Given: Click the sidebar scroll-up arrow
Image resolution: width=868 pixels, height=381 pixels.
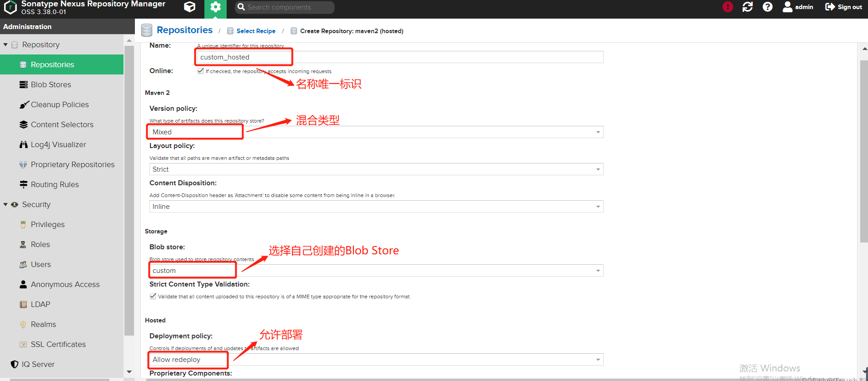Looking at the screenshot, I should (x=129, y=40).
